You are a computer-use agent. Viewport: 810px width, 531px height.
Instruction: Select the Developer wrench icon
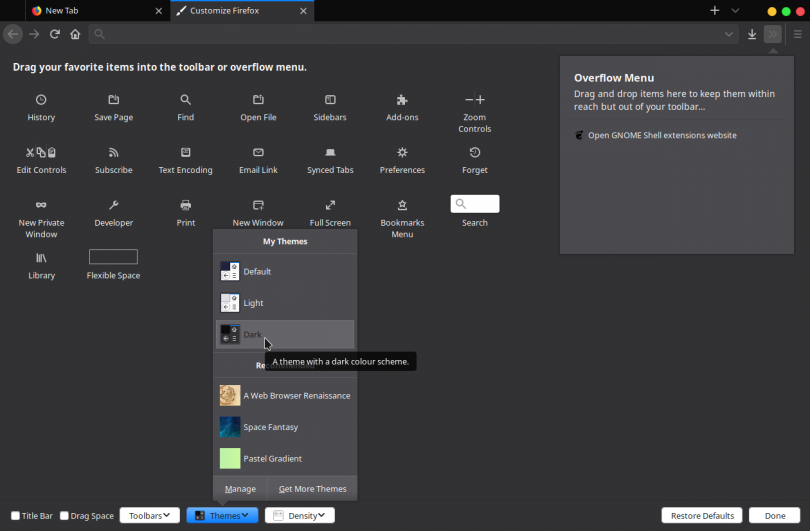pos(114,205)
